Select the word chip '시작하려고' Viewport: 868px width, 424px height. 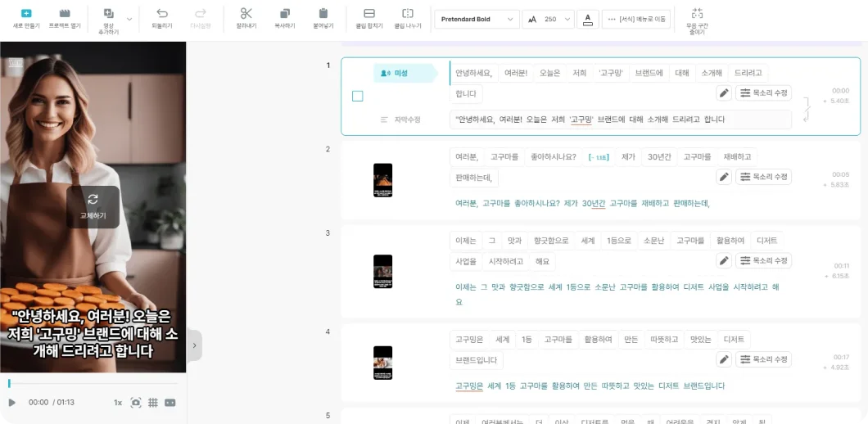coord(505,262)
